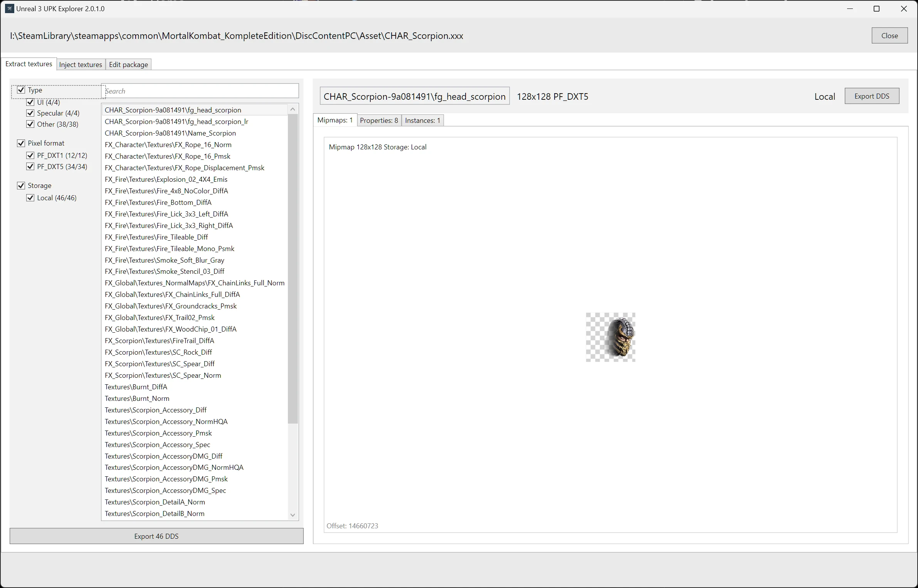Uncheck the Local storage filter
This screenshot has width=918, height=588.
[30, 198]
